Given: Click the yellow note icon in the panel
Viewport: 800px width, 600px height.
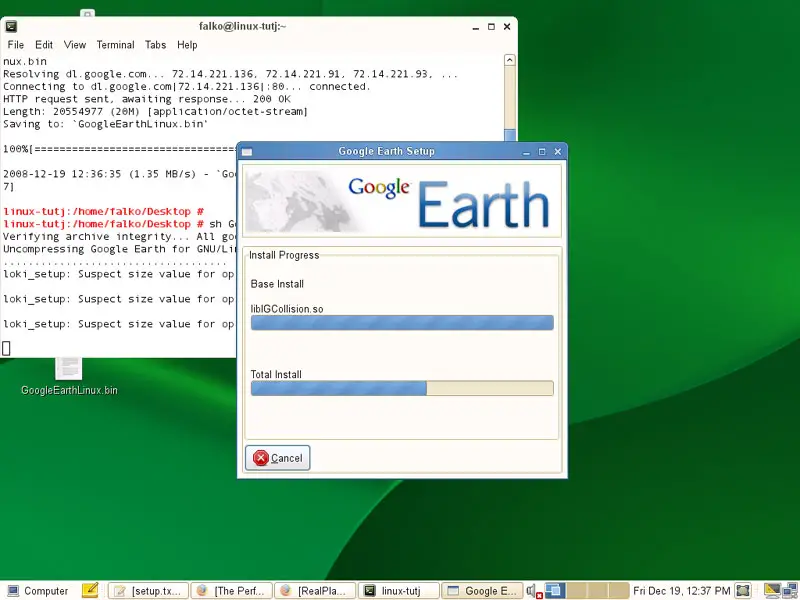Looking at the screenshot, I should pos(90,590).
